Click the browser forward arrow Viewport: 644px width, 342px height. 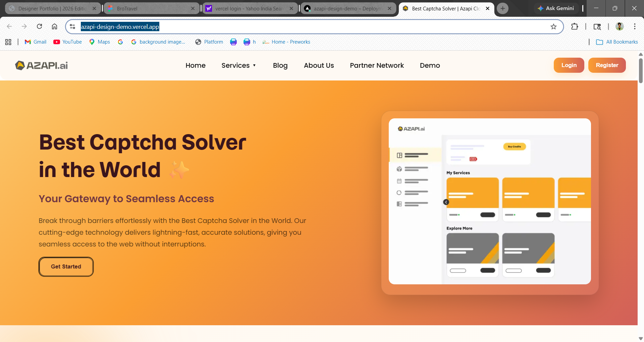[24, 26]
